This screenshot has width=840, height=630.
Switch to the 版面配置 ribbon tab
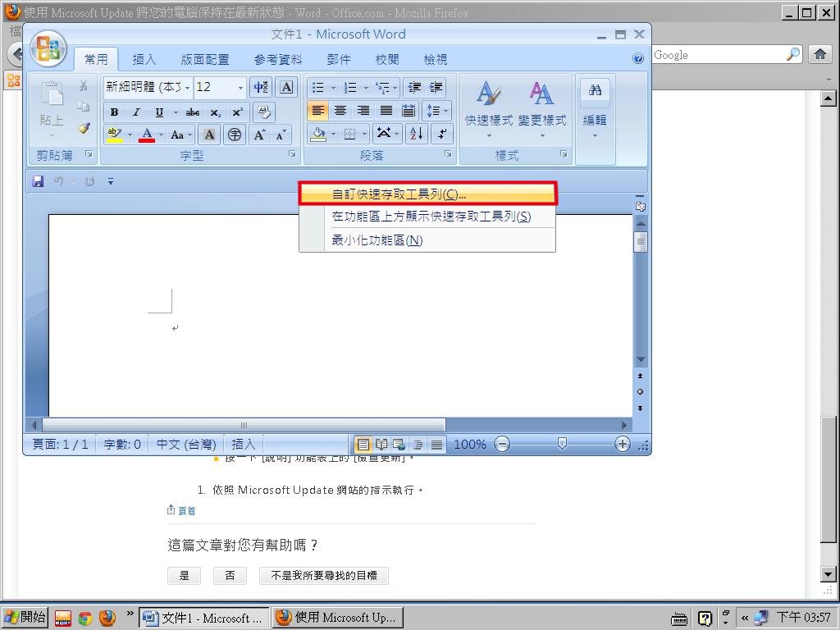[204, 59]
